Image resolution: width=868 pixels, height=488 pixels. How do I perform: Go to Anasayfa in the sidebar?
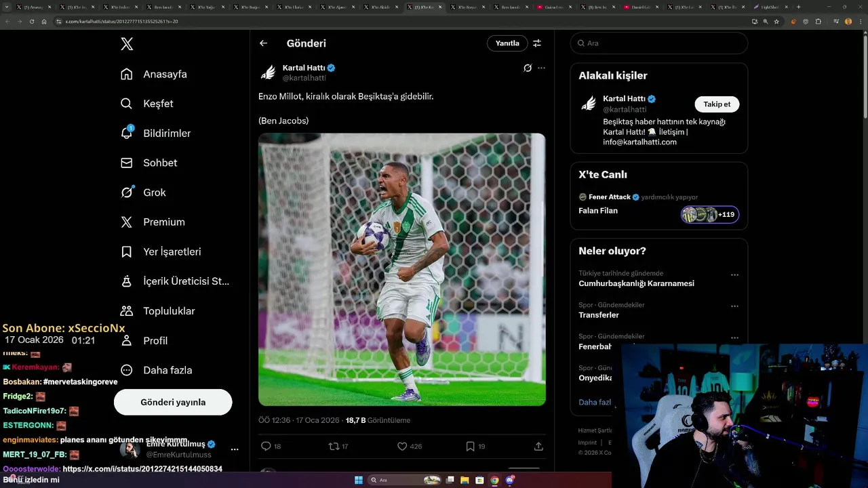coord(153,74)
